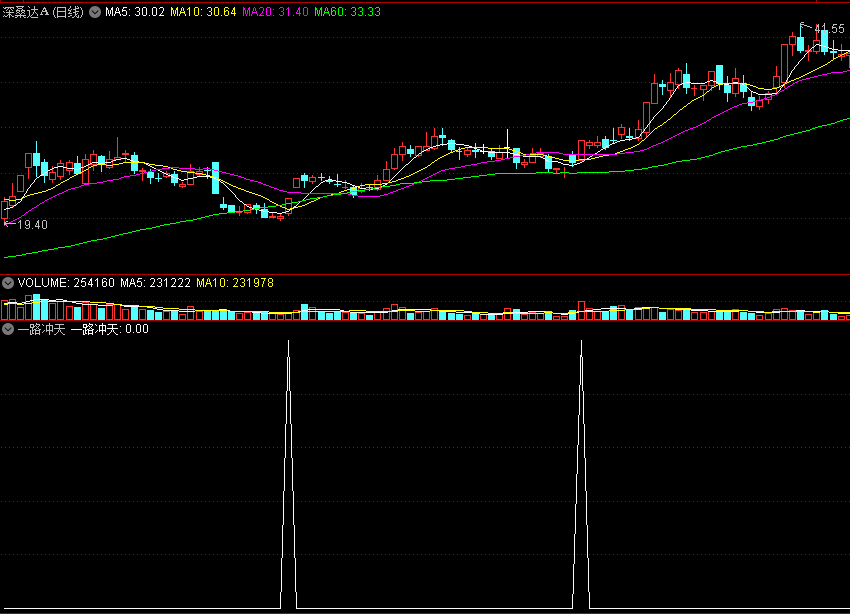Click the 41.55 high price marker
This screenshot has height=614, width=850.
tap(823, 28)
